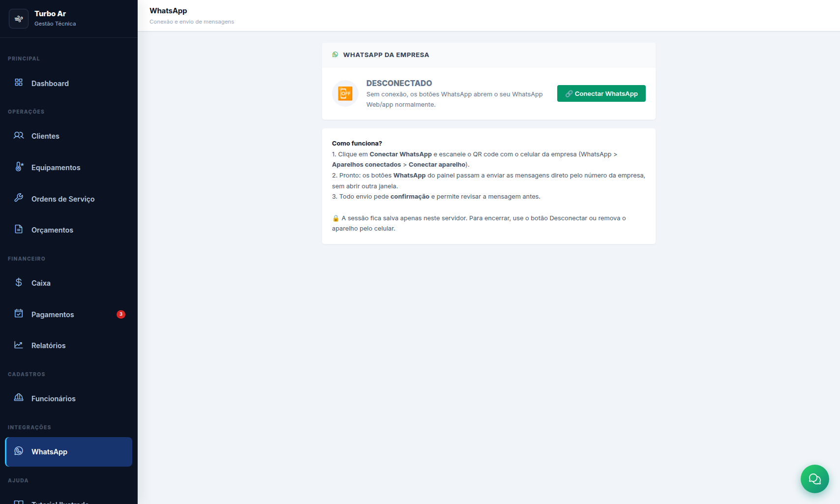Click the OPERAÇÕES section label
840x504 pixels.
26,112
